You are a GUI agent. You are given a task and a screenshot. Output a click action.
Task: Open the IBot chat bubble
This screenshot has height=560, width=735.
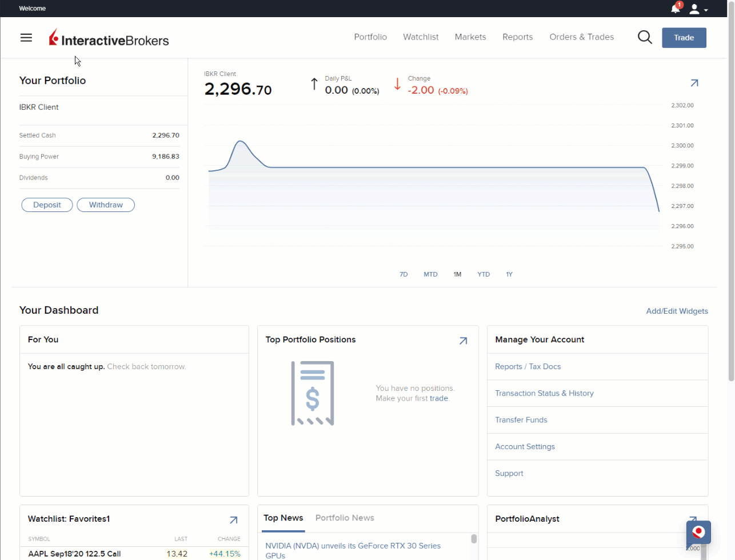pos(698,533)
